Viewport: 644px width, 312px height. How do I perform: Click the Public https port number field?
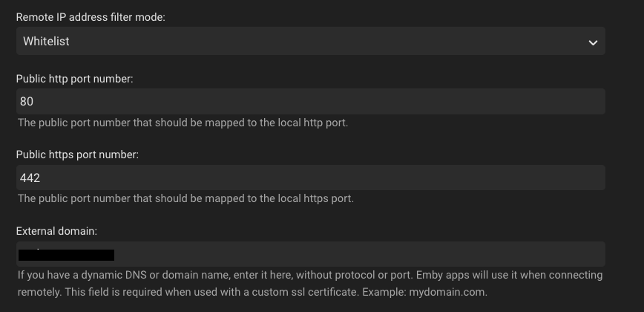(x=310, y=178)
